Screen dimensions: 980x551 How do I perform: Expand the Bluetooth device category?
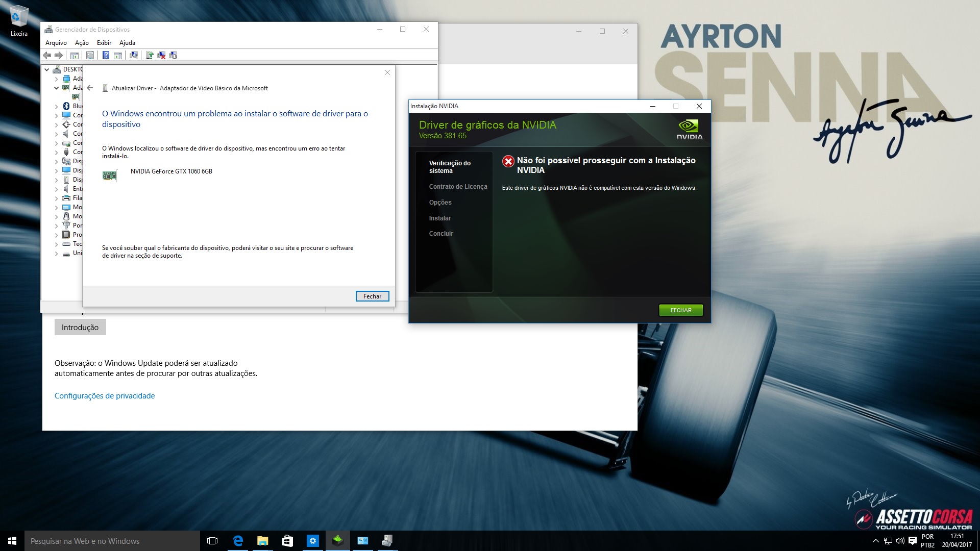click(x=57, y=106)
